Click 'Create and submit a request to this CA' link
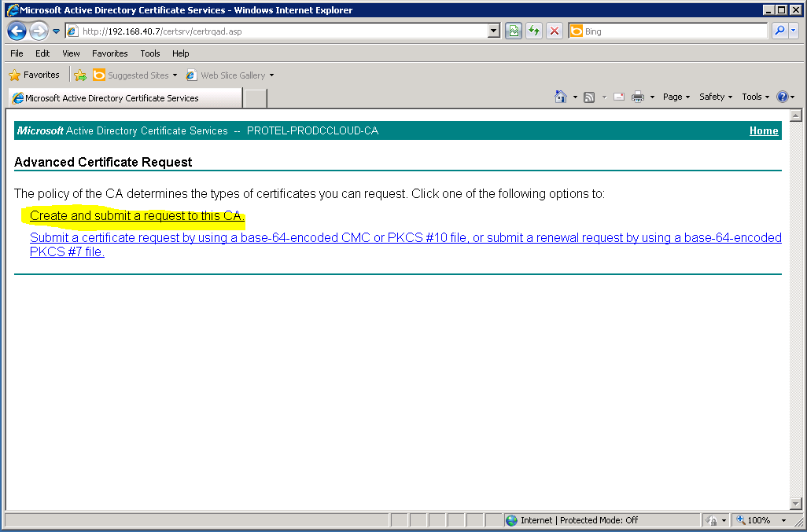 [137, 216]
